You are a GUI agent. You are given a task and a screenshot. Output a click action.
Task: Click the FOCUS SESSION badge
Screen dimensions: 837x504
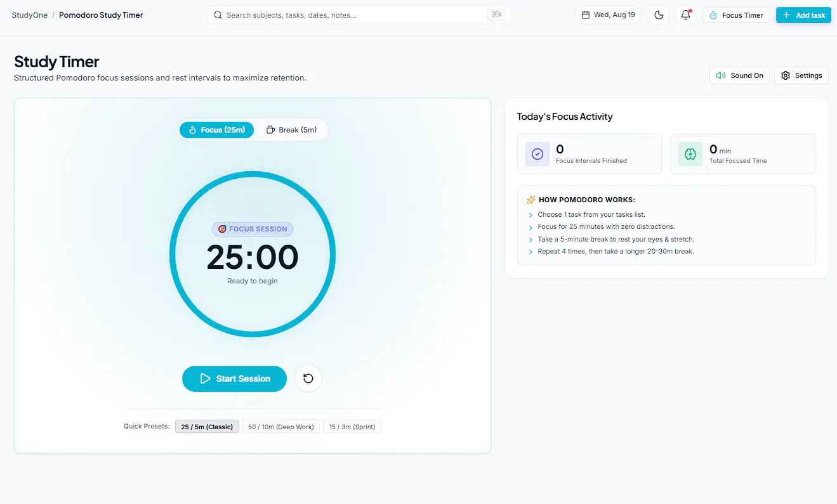pyautogui.click(x=253, y=229)
